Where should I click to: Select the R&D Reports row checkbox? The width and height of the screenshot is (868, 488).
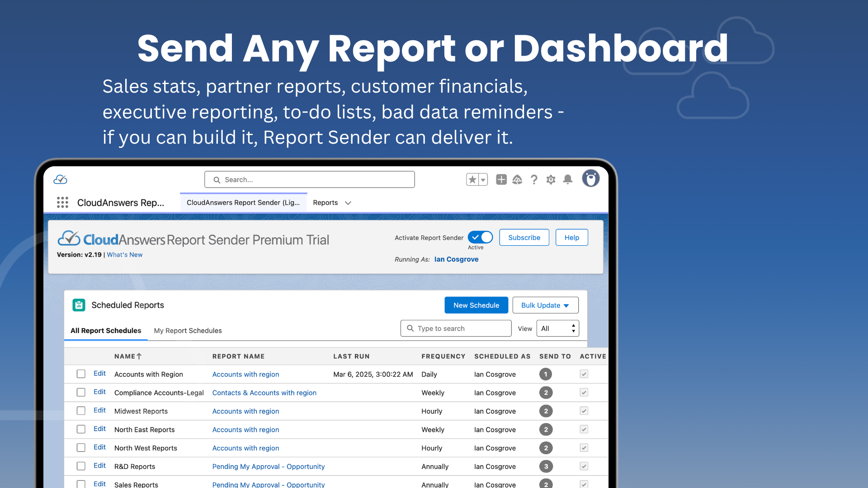pyautogui.click(x=81, y=466)
